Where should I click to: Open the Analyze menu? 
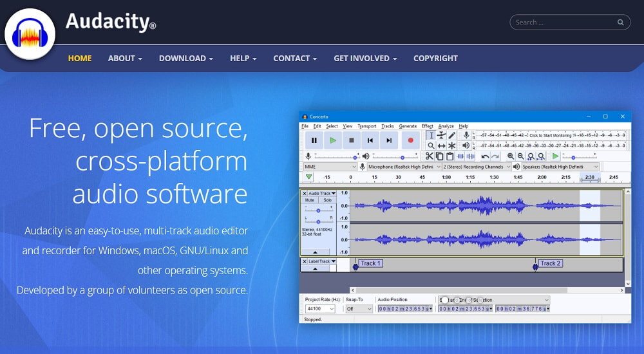click(x=446, y=126)
